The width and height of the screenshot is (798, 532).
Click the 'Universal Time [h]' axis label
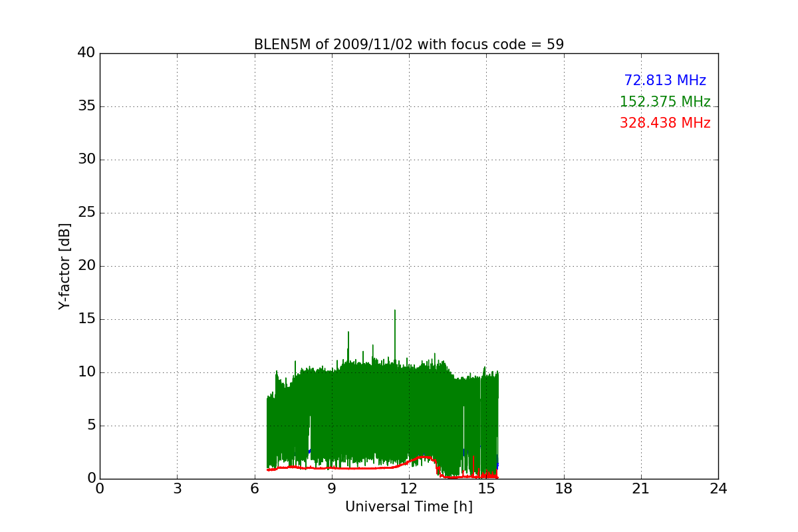409,507
